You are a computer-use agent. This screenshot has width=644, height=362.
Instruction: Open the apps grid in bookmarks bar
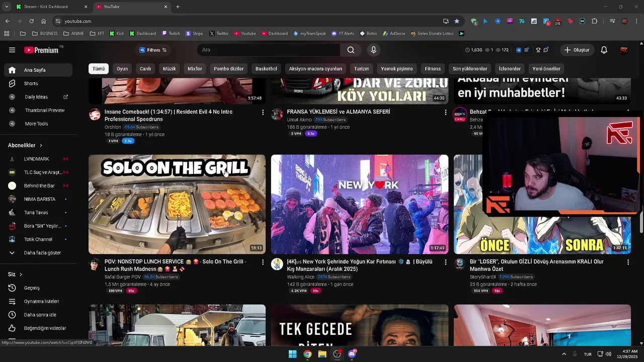tap(7, 34)
